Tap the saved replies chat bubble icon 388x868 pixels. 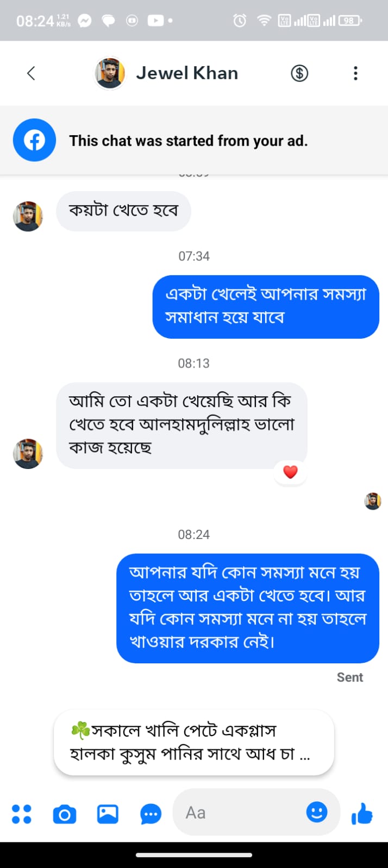tap(151, 814)
